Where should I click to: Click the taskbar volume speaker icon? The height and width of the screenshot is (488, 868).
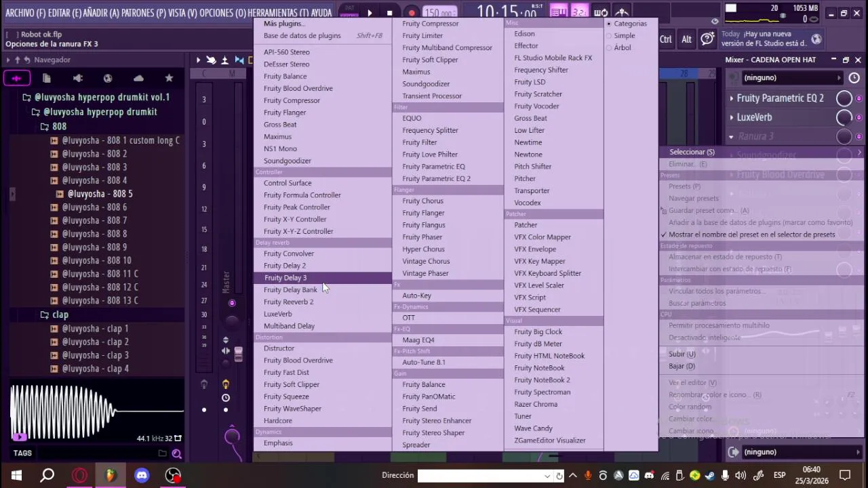pos(741,476)
